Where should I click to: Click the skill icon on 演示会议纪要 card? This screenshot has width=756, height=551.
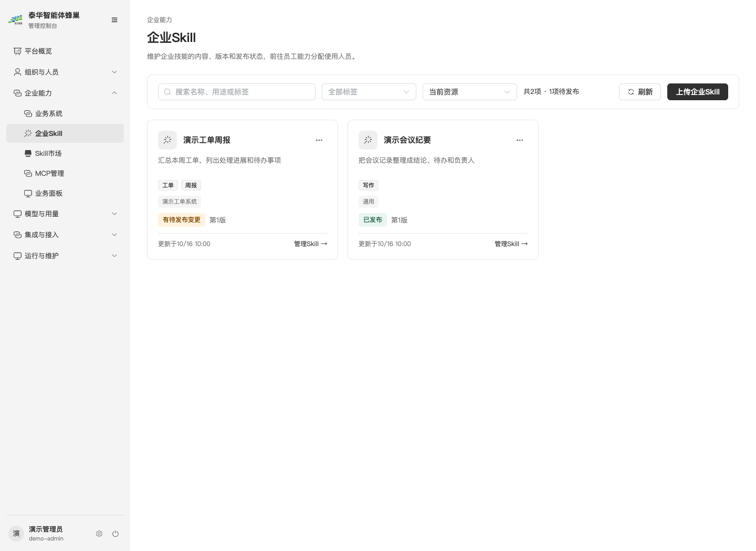[x=368, y=140]
